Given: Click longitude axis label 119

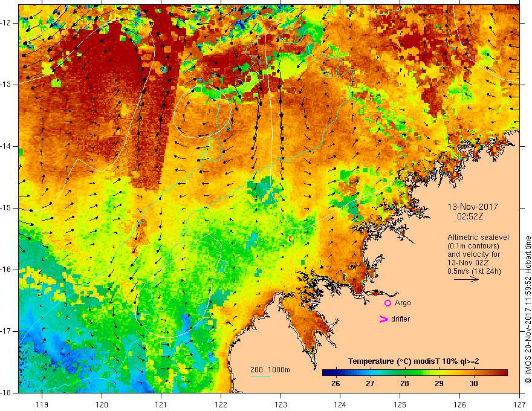Looking at the screenshot, I should click(x=42, y=404).
